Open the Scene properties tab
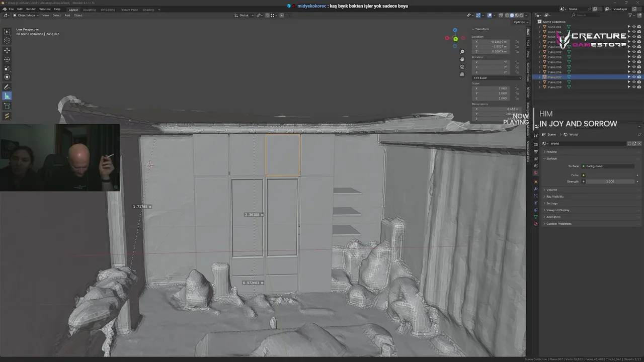Image resolution: width=644 pixels, height=362 pixels. (536, 166)
